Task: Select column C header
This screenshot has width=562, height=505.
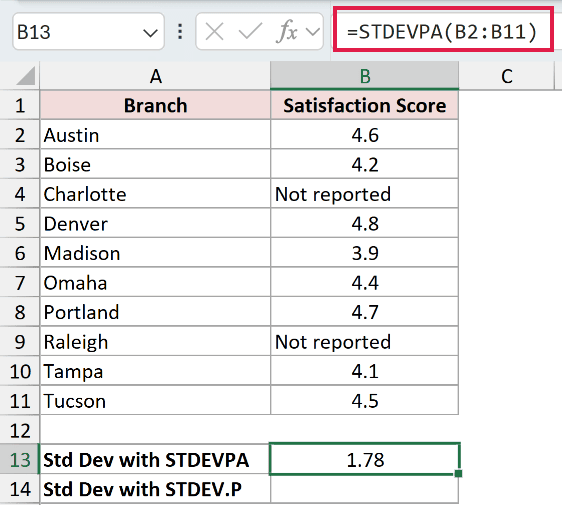Action: click(506, 76)
